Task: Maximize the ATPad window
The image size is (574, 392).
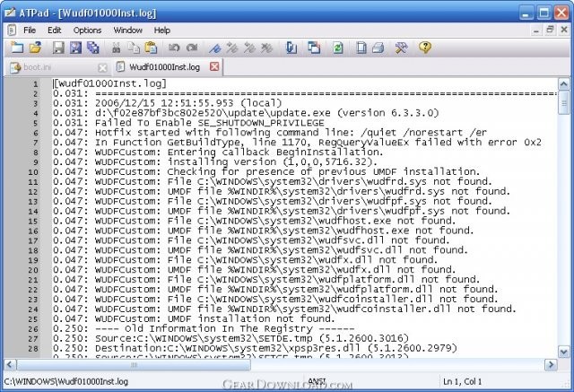Action: [x=544, y=13]
